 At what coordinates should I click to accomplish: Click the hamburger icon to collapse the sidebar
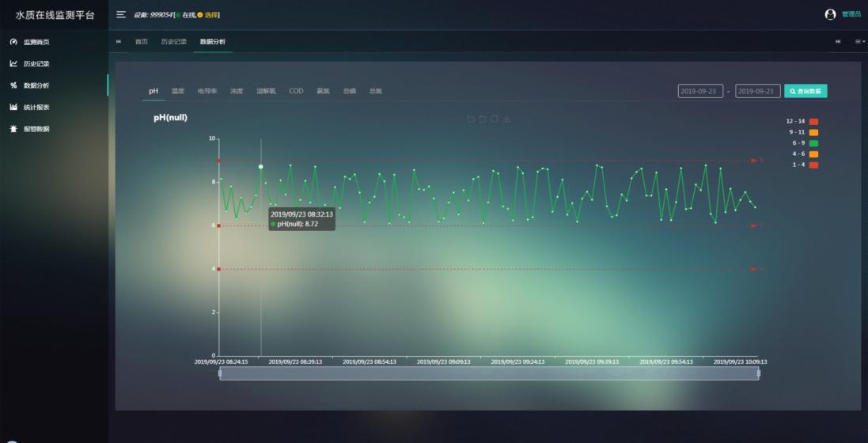121,15
